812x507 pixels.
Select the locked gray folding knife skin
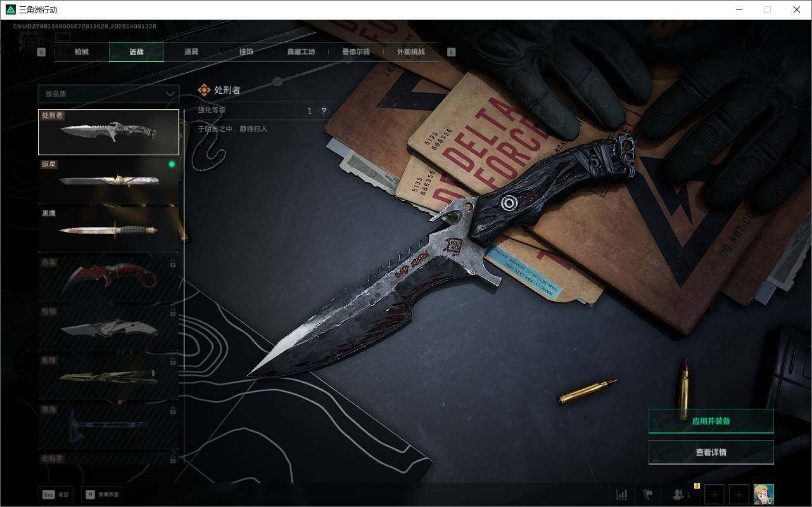[x=108, y=327]
